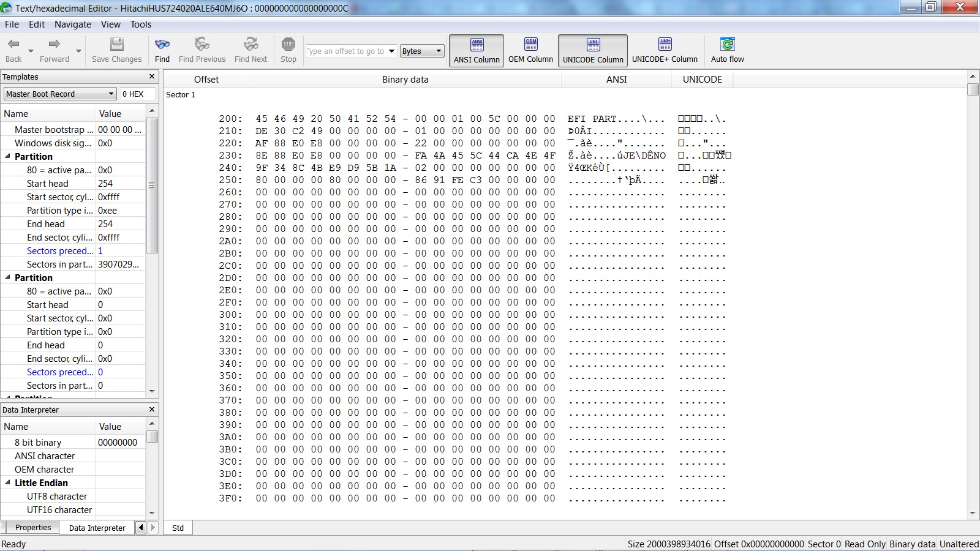Click the tab scroll left arrow
Viewport: 980px width, 551px height.
tap(141, 527)
